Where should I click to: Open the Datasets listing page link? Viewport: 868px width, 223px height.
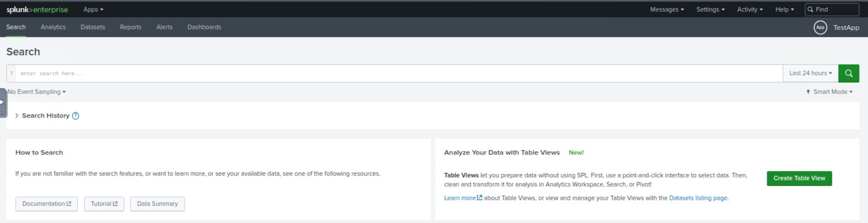698,198
